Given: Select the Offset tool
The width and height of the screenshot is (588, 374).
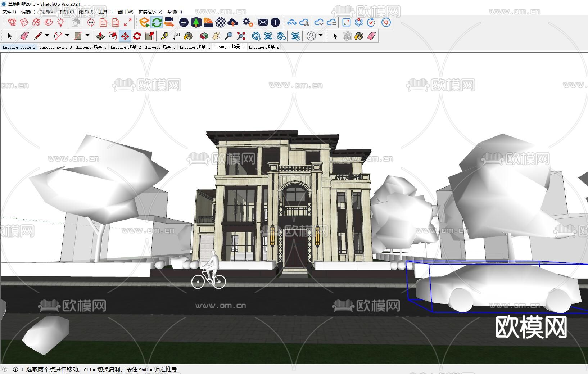Looking at the screenshot, I should (x=113, y=36).
